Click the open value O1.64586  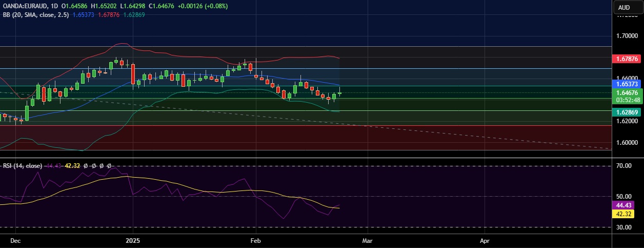tap(75, 6)
